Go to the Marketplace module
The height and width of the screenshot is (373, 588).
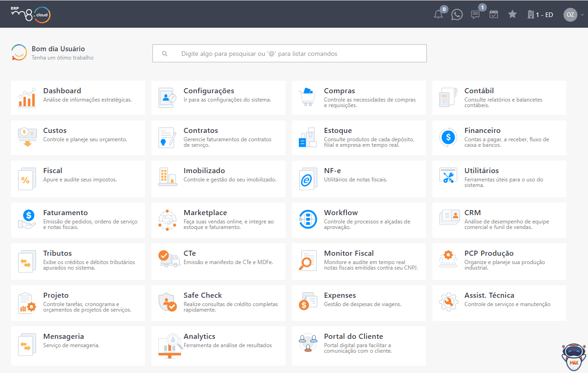[x=218, y=220]
